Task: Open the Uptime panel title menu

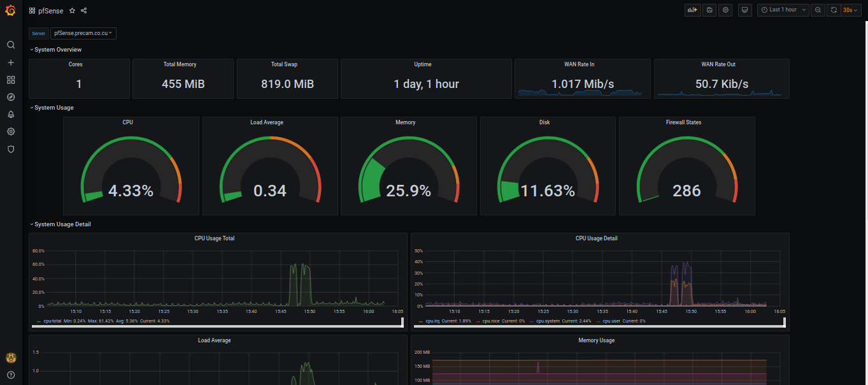Action: (423, 64)
